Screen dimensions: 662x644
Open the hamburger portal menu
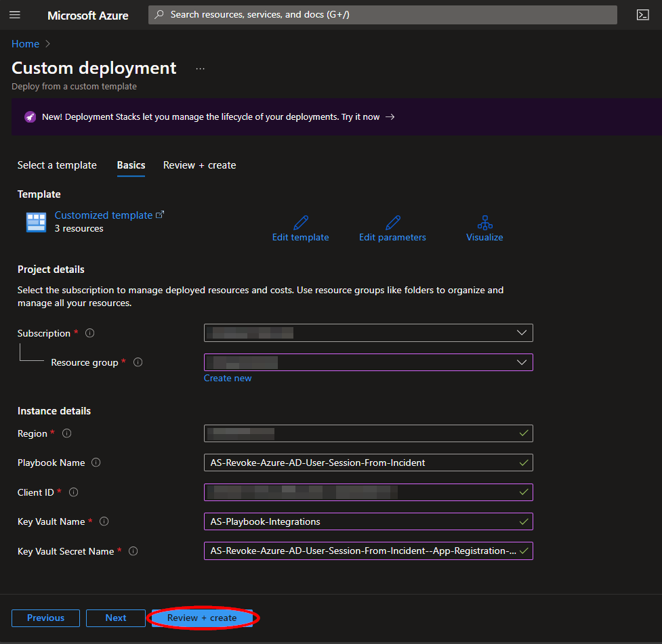(x=15, y=15)
